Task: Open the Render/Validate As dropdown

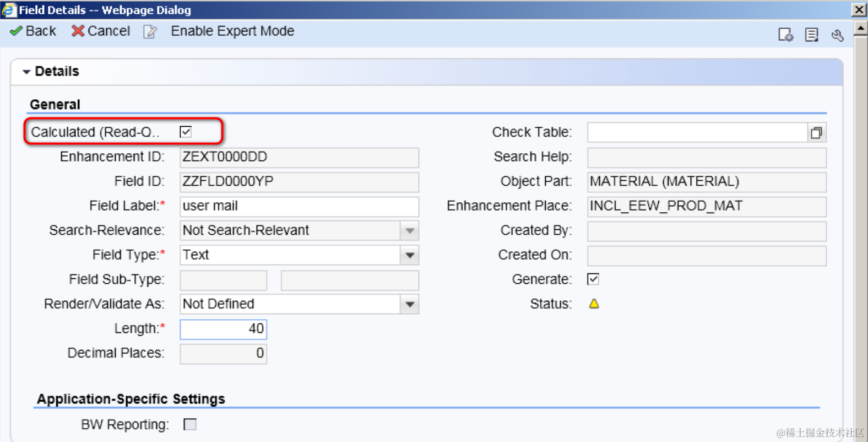Action: tap(409, 304)
